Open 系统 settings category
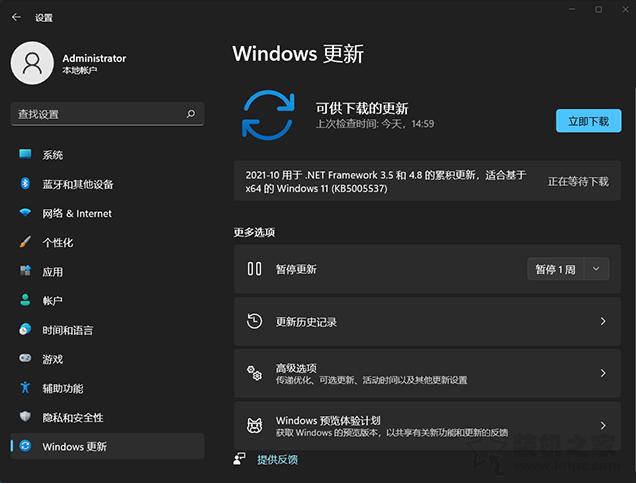 point(107,155)
